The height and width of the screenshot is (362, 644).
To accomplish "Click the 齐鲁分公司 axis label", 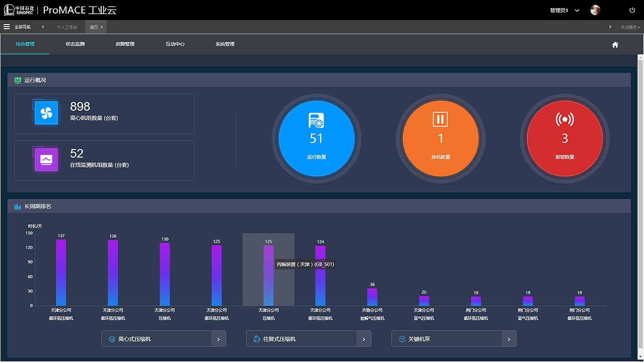I will [372, 311].
